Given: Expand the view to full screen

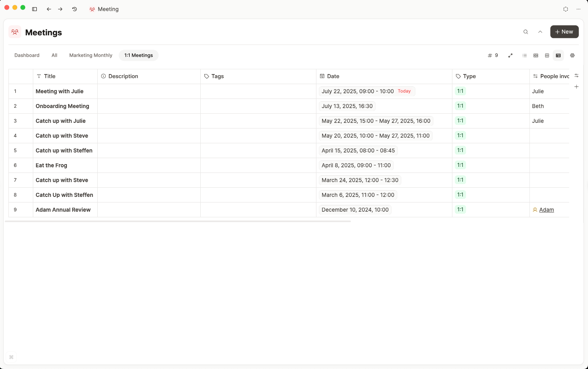Looking at the screenshot, I should (510, 55).
